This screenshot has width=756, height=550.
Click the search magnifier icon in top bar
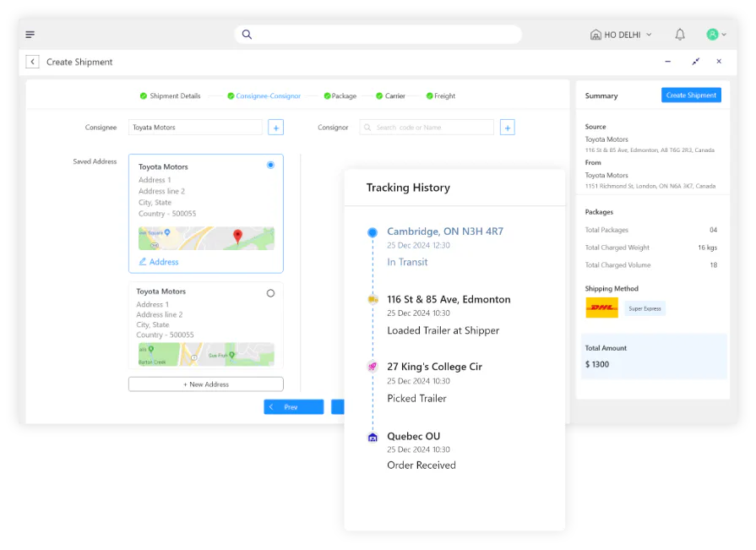point(247,35)
